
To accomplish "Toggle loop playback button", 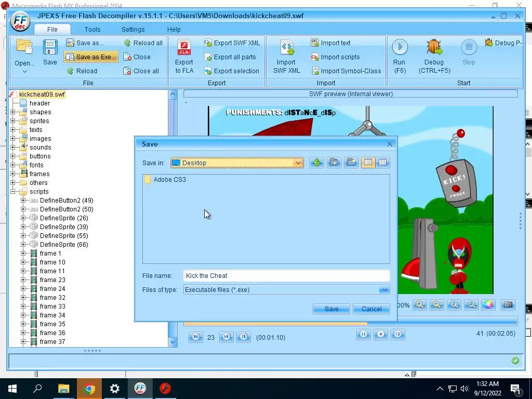I will 397,334.
